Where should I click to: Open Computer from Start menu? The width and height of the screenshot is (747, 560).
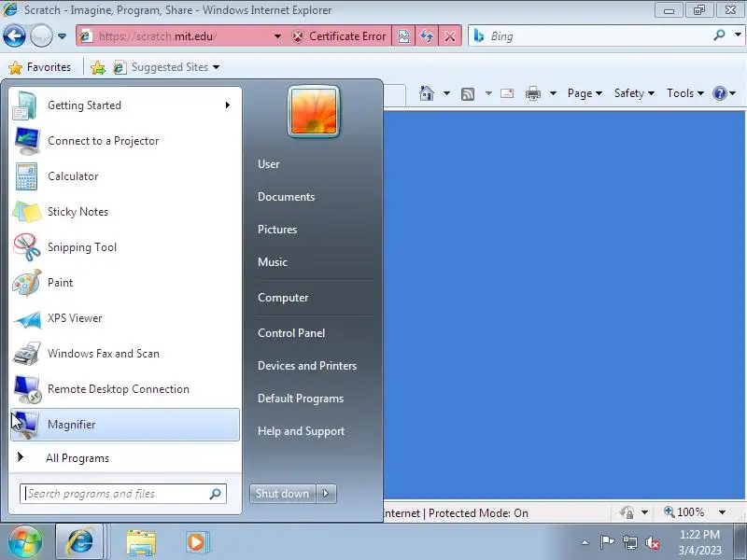pos(283,298)
